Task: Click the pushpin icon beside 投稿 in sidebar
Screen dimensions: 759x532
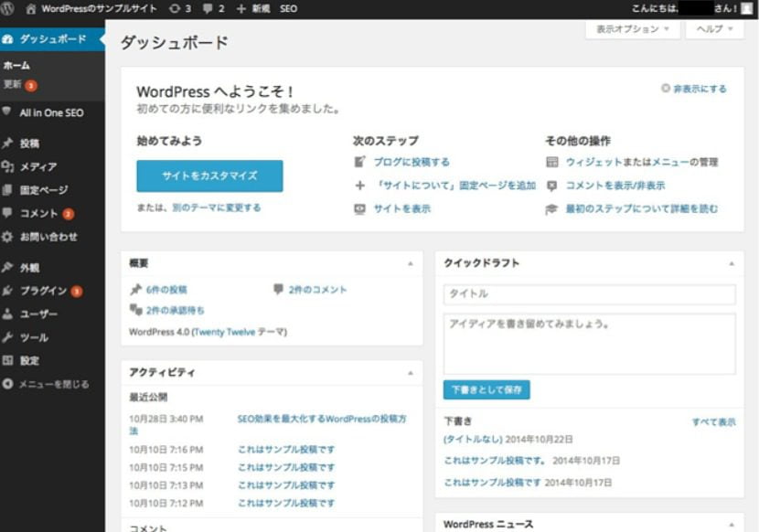Action: point(7,143)
